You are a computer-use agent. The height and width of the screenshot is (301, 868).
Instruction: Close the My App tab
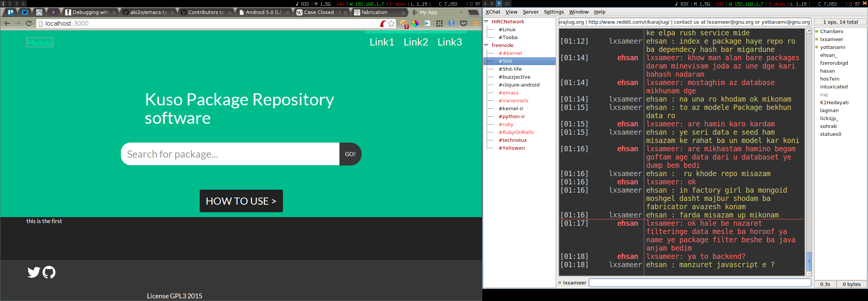click(x=461, y=12)
